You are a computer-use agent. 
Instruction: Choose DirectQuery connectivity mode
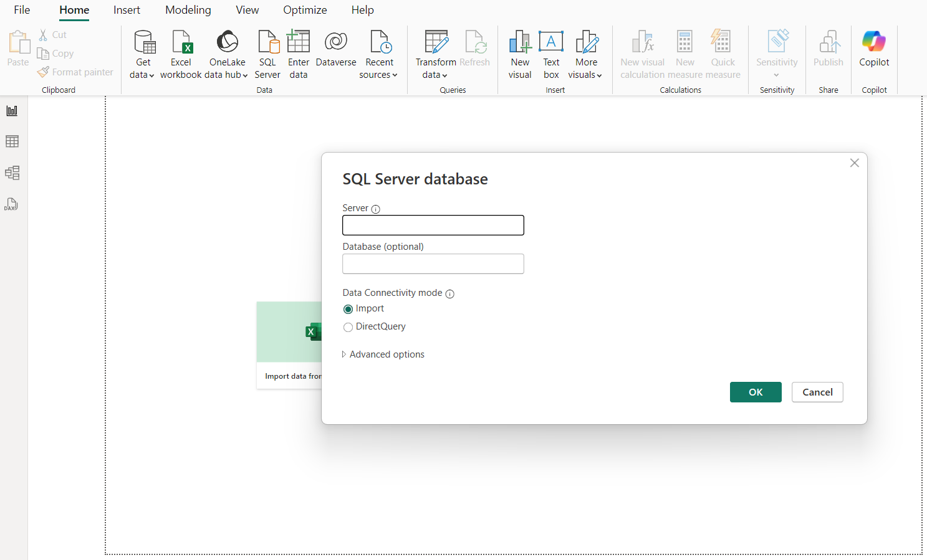(x=348, y=326)
